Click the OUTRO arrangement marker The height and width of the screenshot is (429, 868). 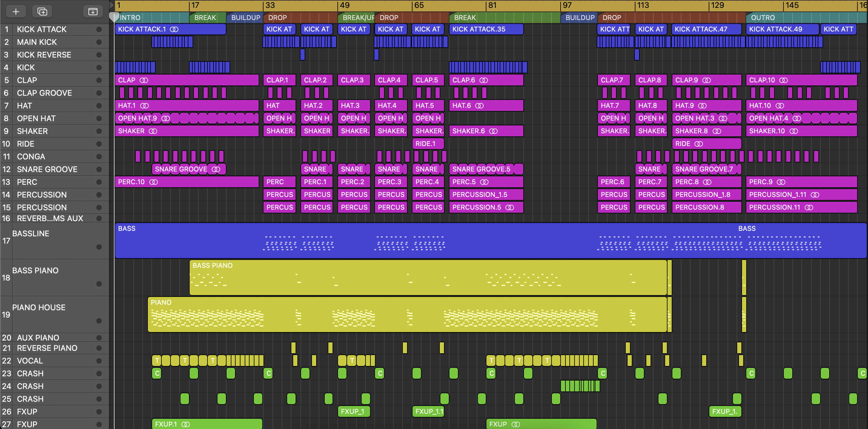coord(763,18)
